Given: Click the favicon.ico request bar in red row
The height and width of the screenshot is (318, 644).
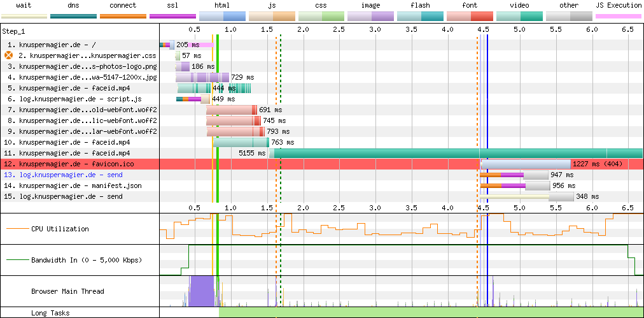Looking at the screenshot, I should point(526,164).
